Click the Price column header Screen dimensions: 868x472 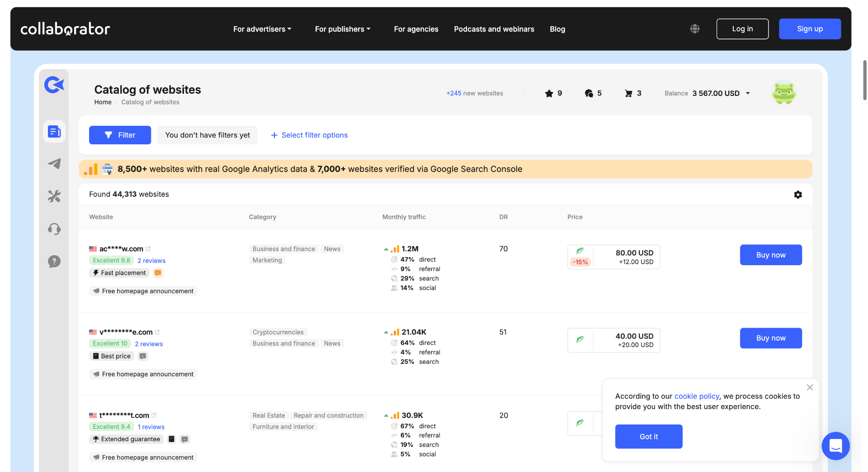575,217
